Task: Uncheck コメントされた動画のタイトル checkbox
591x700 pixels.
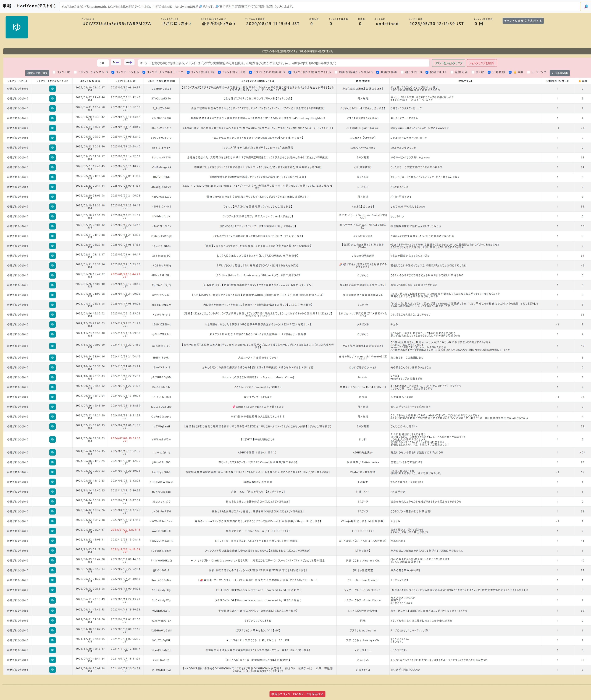Action: coord(290,72)
